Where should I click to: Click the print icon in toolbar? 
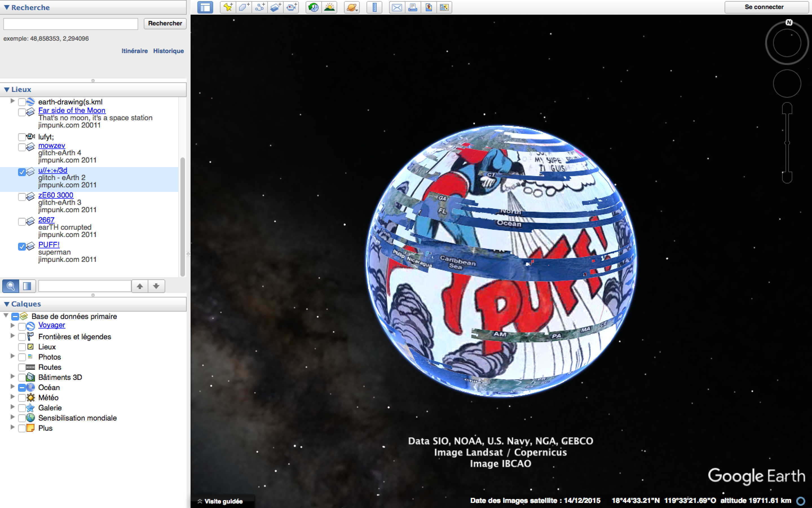pos(413,7)
